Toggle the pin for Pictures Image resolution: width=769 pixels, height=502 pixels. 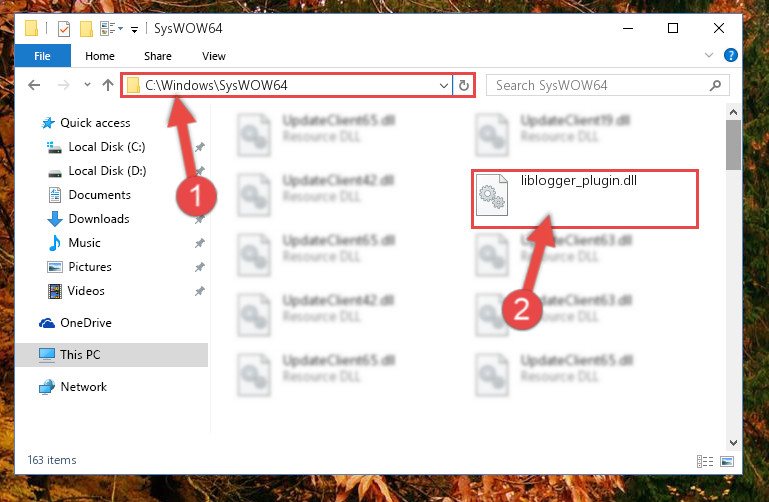pos(199,267)
